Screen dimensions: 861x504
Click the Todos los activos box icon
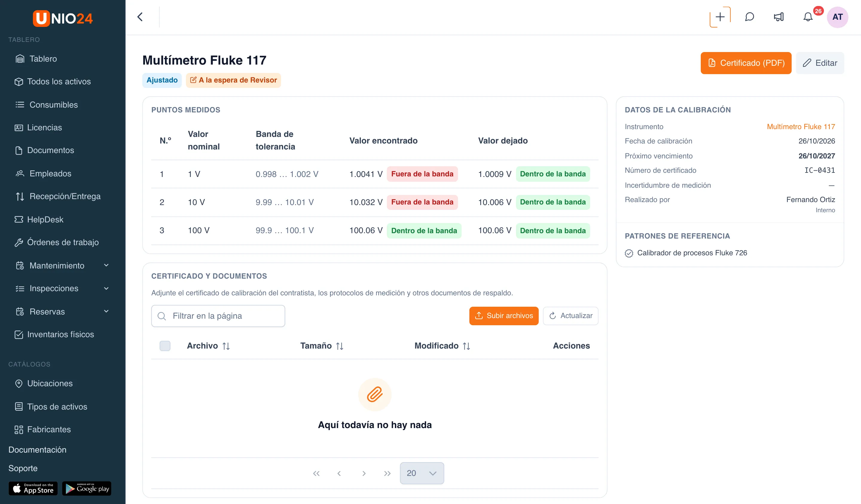[x=19, y=82]
